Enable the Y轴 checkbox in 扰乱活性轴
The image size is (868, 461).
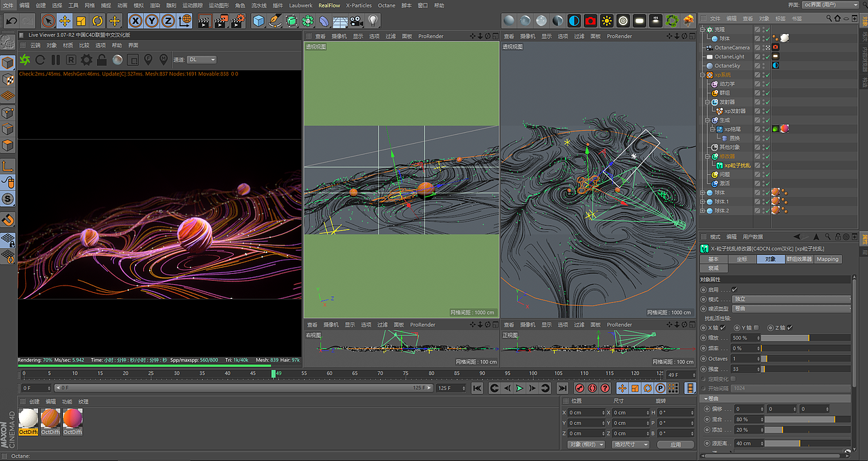point(757,327)
